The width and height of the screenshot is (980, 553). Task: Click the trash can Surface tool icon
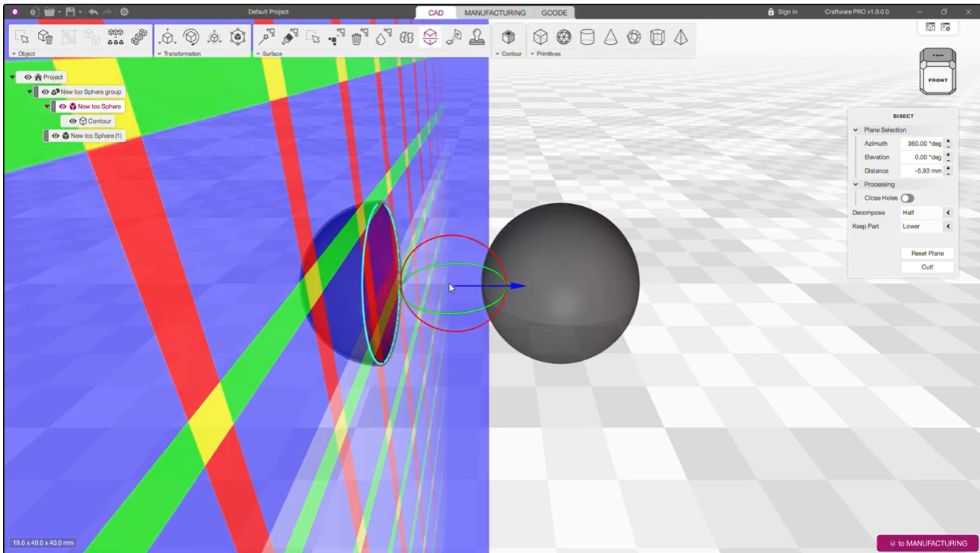pyautogui.click(x=359, y=37)
